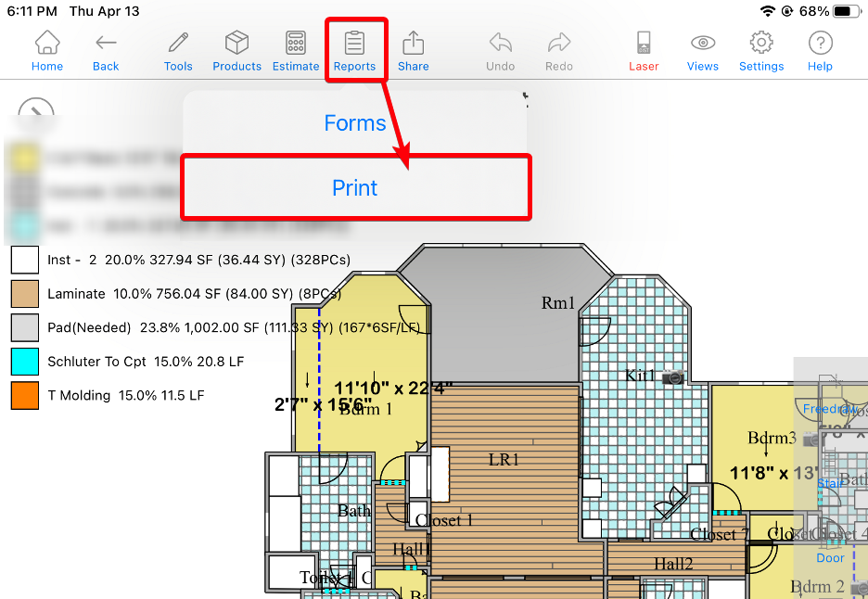Open the Tools pencil menu

click(178, 51)
